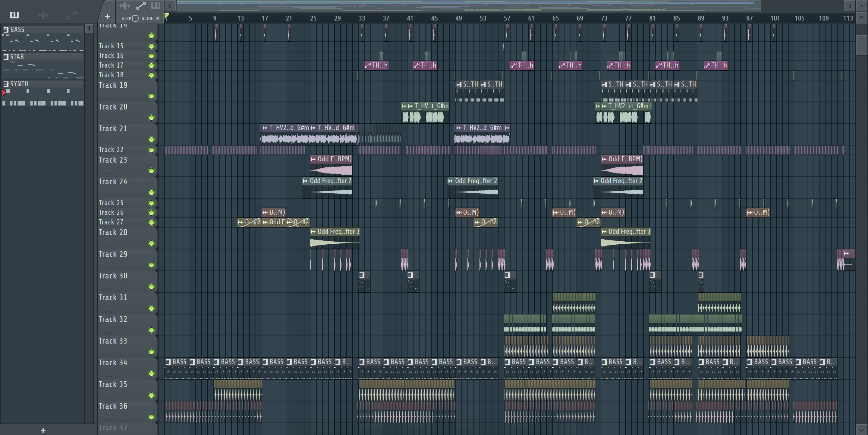Mute Track 28 using its green LED
Image resolution: width=868 pixels, height=435 pixels.
click(151, 243)
